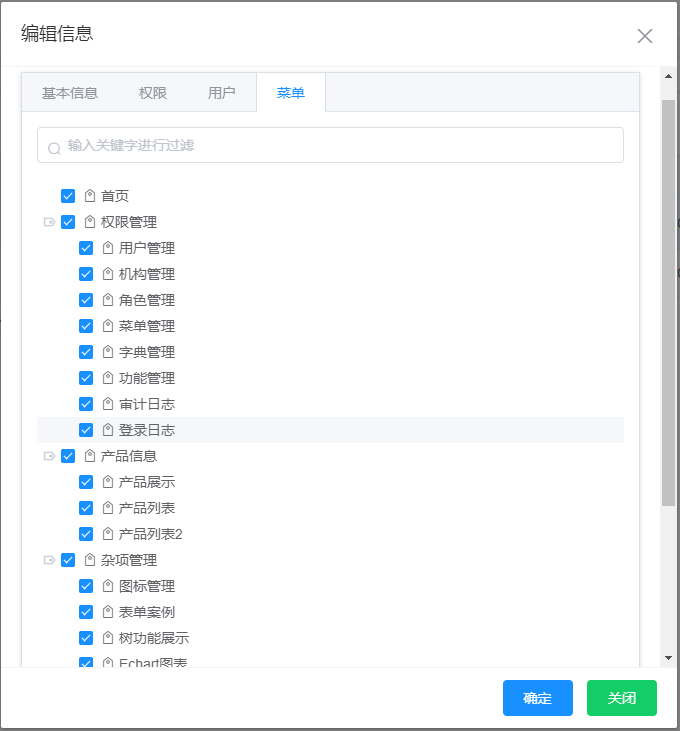Click the tag icon next to 表单案例
The width and height of the screenshot is (680, 731).
click(108, 612)
